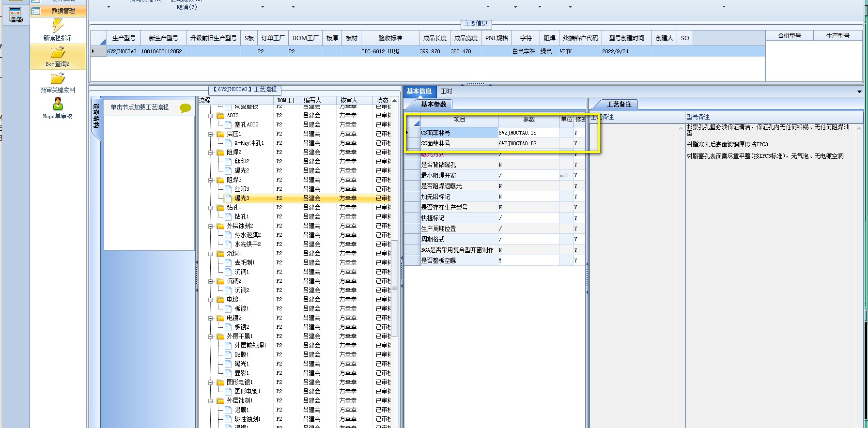Image resolution: width=868 pixels, height=428 pixels.
Task: Click the 最小阻焊开窗 parameter row
Action: pos(495,175)
